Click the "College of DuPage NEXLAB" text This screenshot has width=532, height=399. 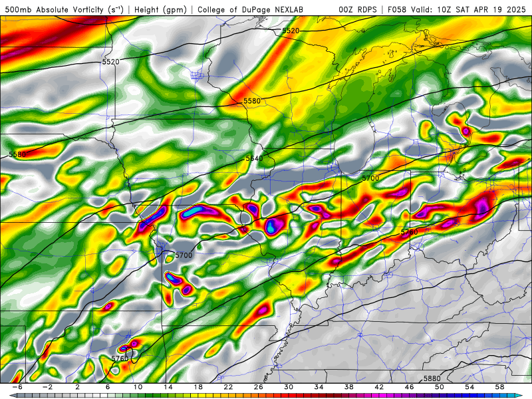click(x=251, y=9)
